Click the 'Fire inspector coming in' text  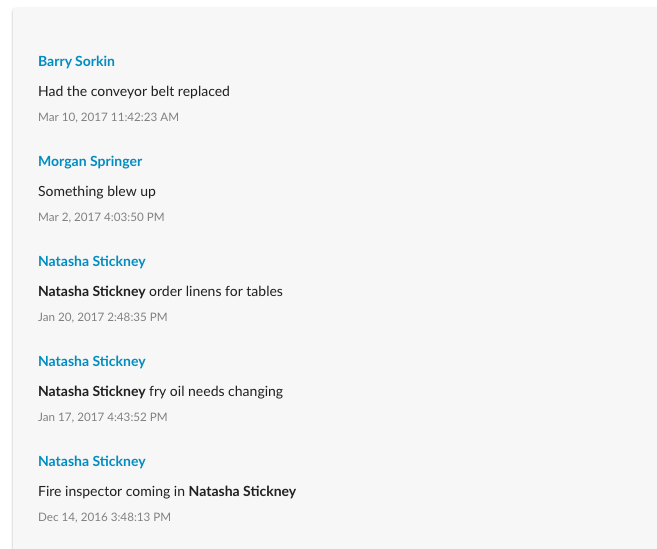coord(111,491)
